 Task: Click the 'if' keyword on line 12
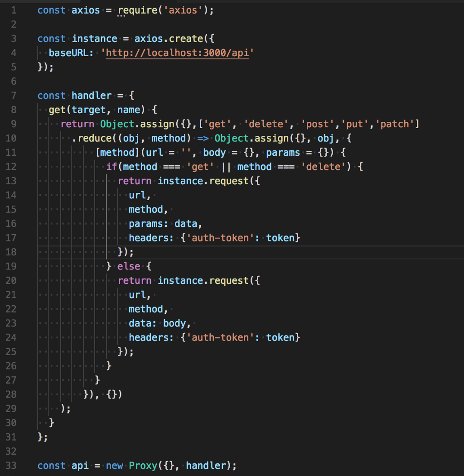[111, 167]
